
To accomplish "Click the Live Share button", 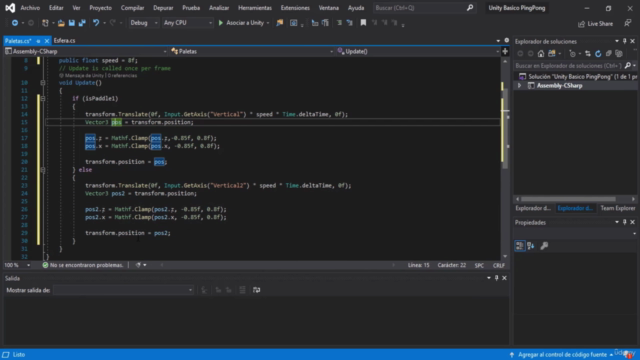I will pyautogui.click(x=596, y=24).
